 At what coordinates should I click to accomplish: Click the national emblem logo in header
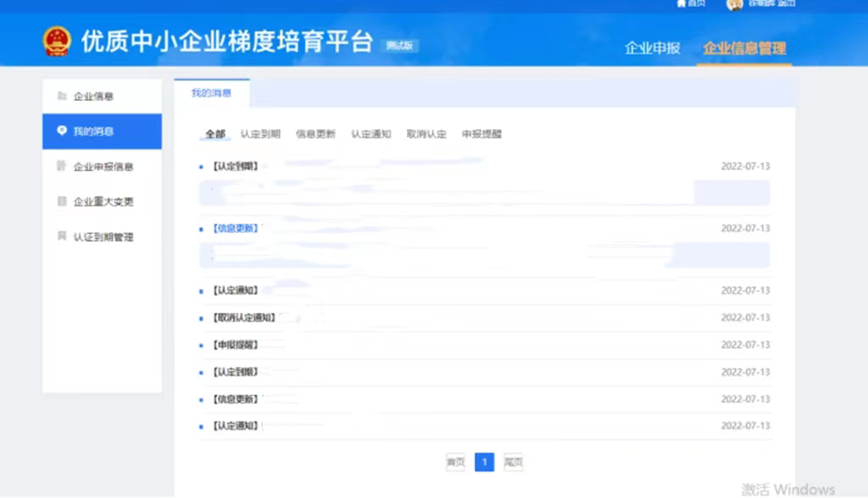click(x=58, y=42)
